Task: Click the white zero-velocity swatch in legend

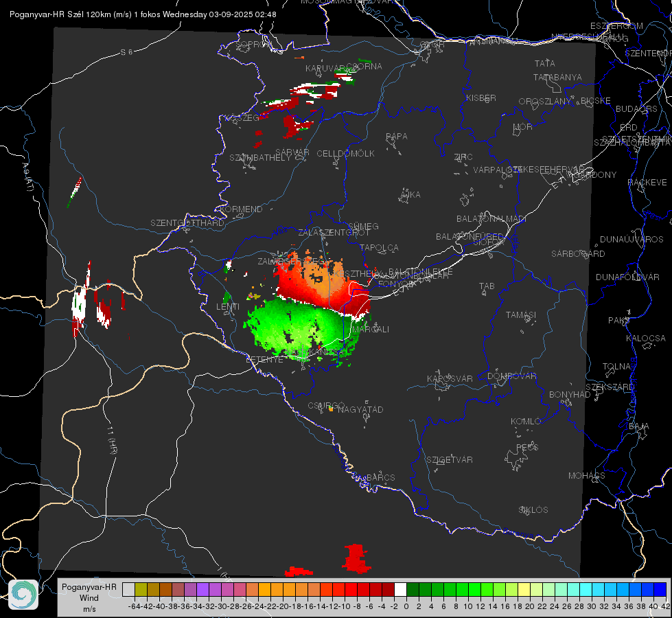Action: tap(400, 589)
